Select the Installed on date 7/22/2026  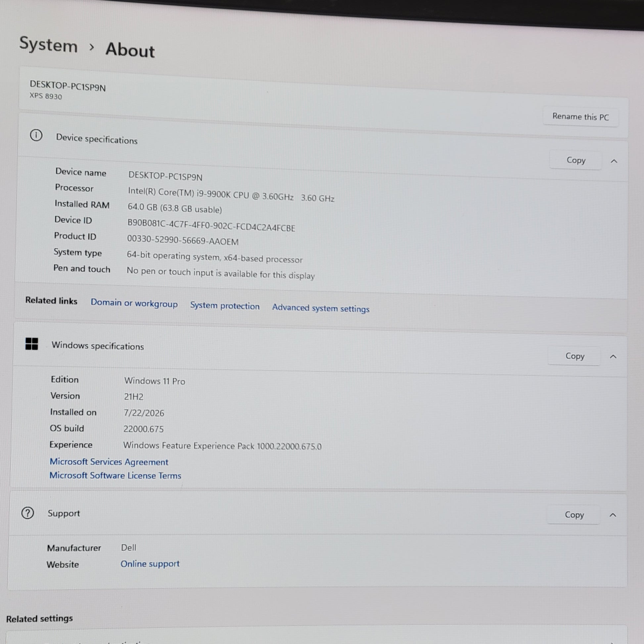tap(144, 413)
